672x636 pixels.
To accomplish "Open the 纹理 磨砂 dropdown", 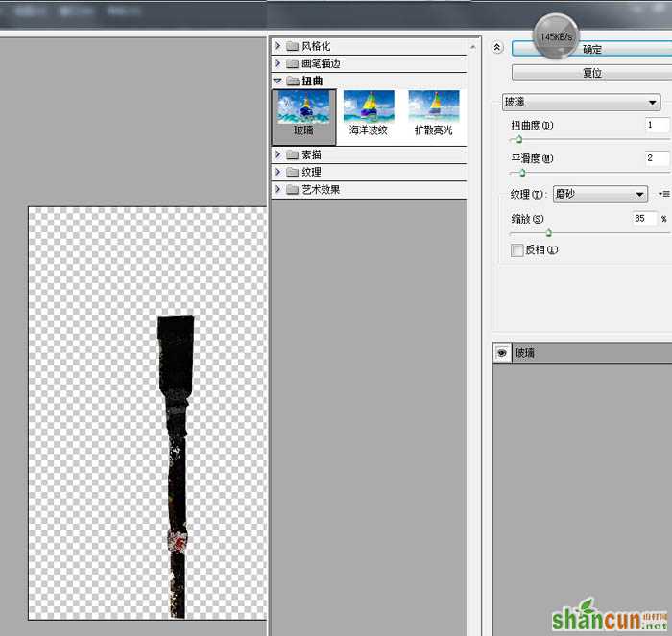I will (x=600, y=194).
